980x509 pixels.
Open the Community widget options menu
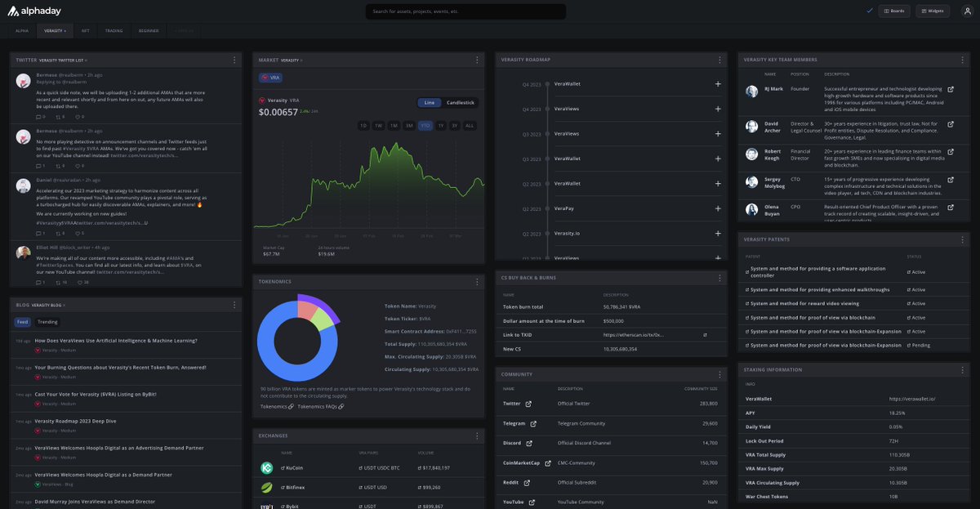pos(719,373)
